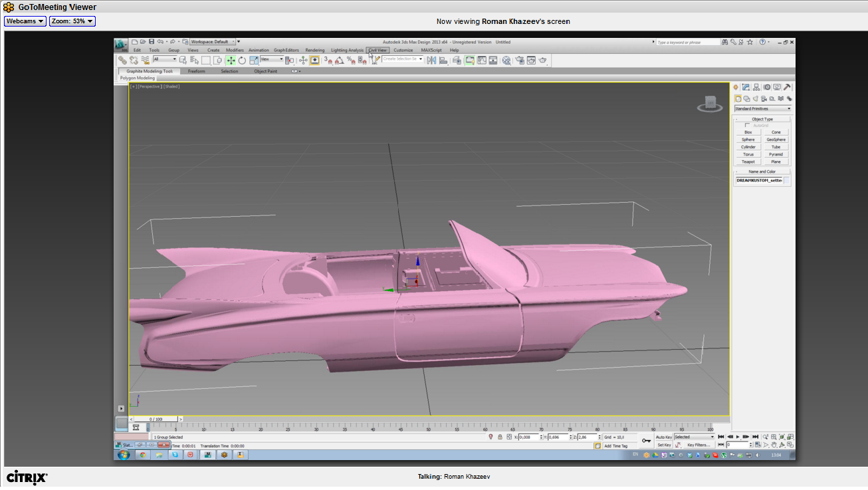Open the Hierarchy command panel tab

(756, 86)
